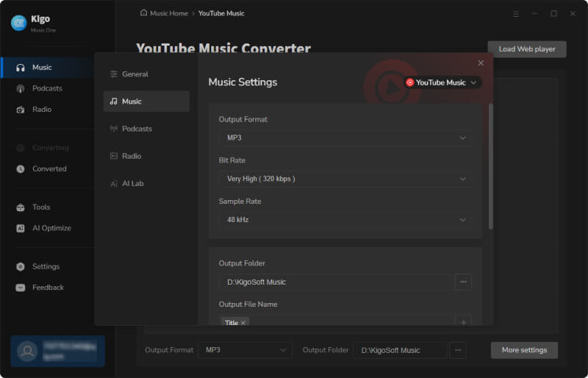Open Tools in the sidebar
Viewport: 588px width, 378px height.
point(41,207)
